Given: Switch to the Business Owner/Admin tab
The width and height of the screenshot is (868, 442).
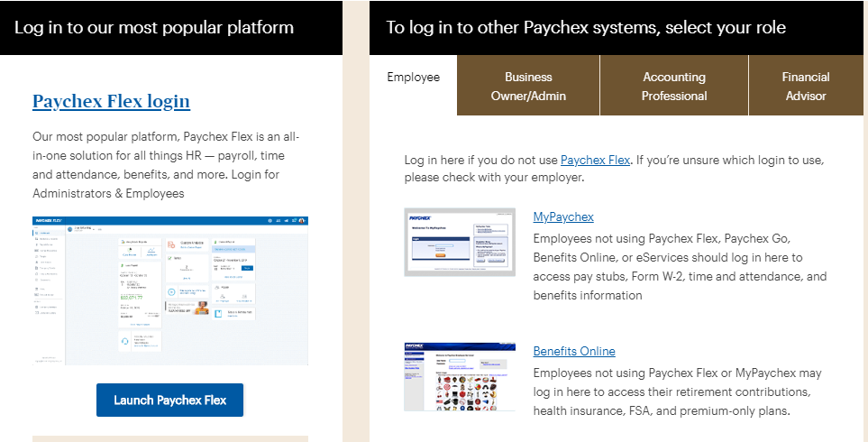Looking at the screenshot, I should (x=528, y=86).
